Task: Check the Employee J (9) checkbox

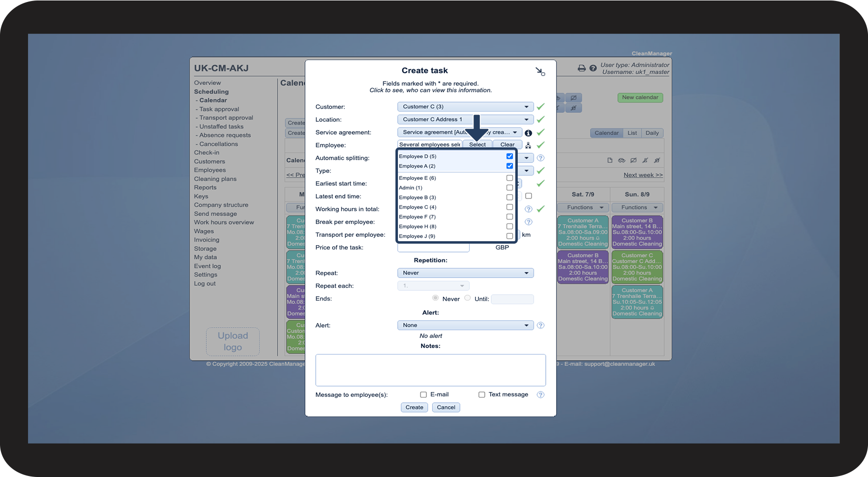Action: pyautogui.click(x=509, y=236)
